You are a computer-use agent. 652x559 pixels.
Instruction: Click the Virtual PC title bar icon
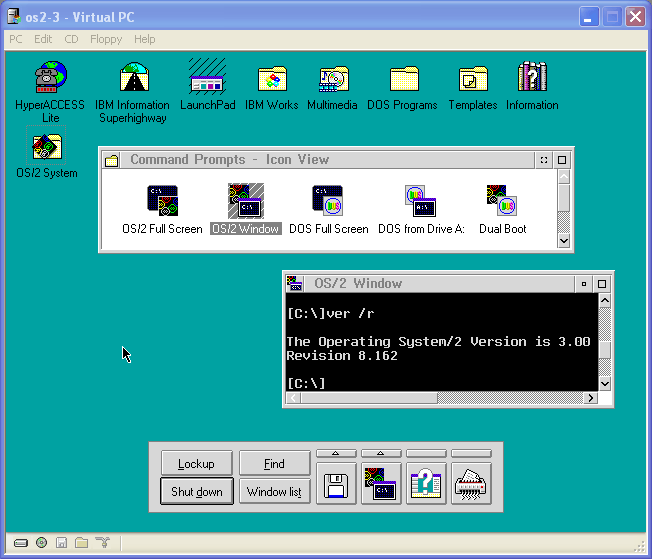(14, 17)
